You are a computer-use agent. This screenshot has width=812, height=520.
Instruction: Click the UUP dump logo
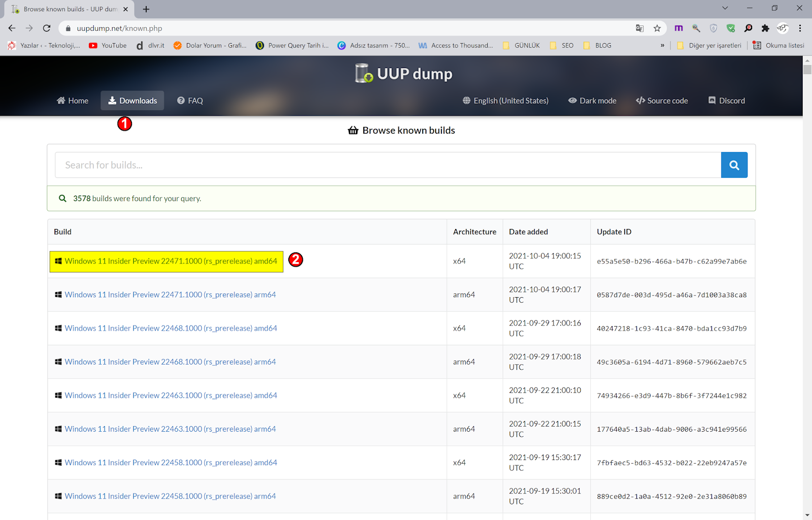pos(403,74)
